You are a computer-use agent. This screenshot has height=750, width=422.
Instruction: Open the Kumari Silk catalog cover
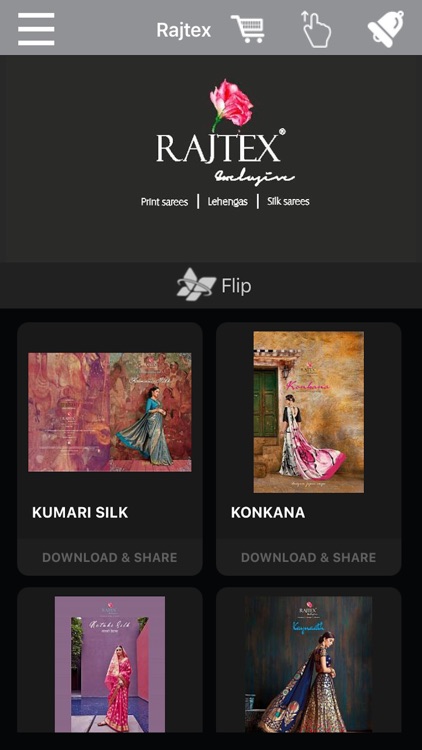pyautogui.click(x=110, y=412)
